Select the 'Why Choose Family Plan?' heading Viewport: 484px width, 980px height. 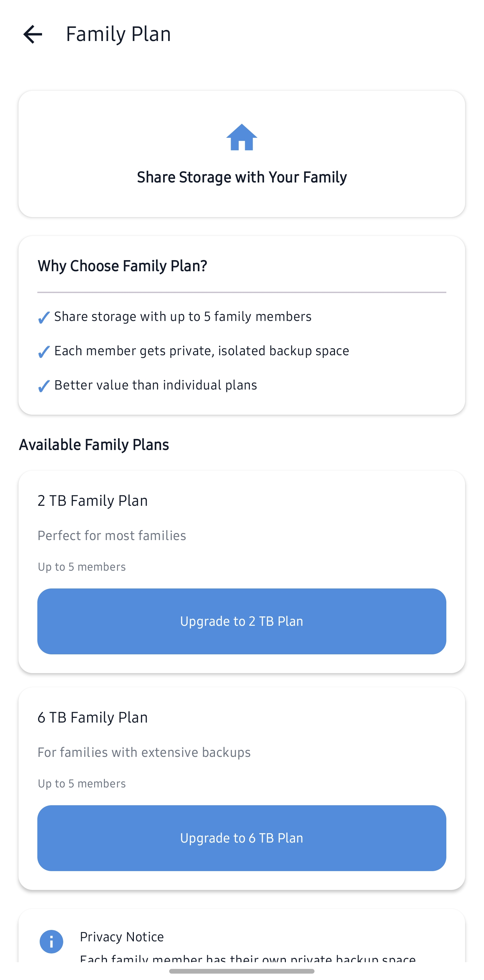point(122,266)
